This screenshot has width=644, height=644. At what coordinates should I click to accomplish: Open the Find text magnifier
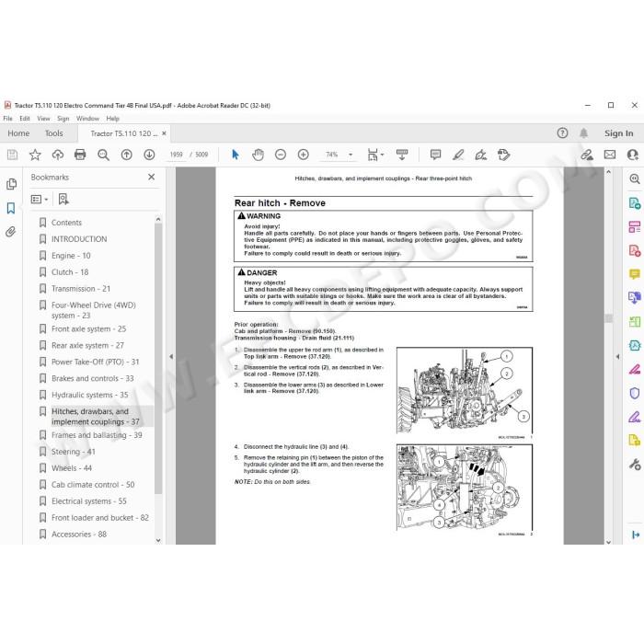point(103,155)
